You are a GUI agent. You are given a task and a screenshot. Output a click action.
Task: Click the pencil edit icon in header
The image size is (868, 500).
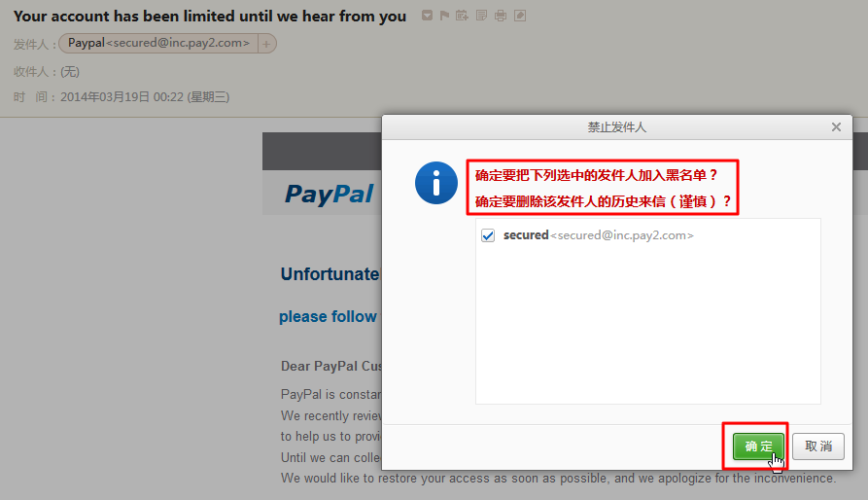520,16
